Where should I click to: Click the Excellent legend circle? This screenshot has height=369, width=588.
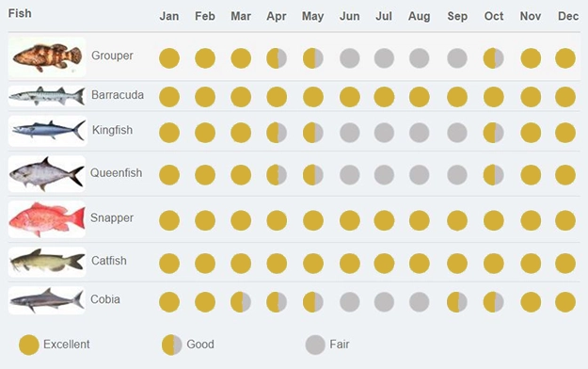pyautogui.click(x=29, y=345)
